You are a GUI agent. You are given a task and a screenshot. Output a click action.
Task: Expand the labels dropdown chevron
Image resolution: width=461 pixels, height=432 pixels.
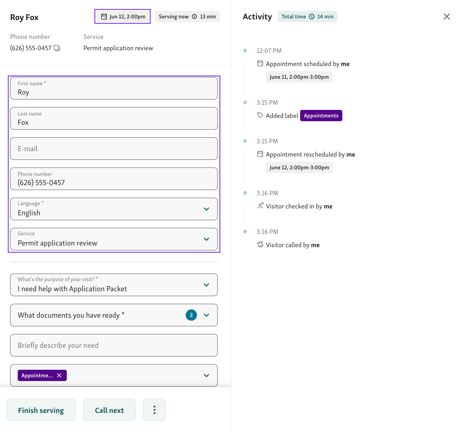(x=206, y=375)
